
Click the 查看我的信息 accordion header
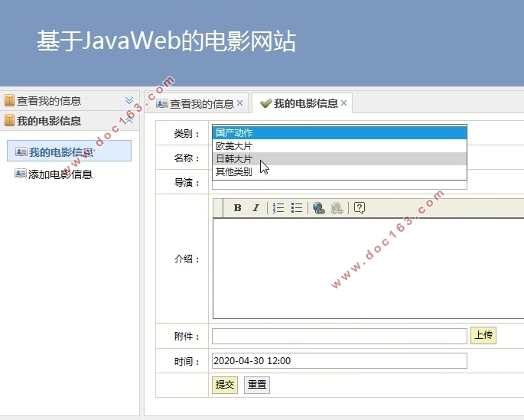click(70, 100)
